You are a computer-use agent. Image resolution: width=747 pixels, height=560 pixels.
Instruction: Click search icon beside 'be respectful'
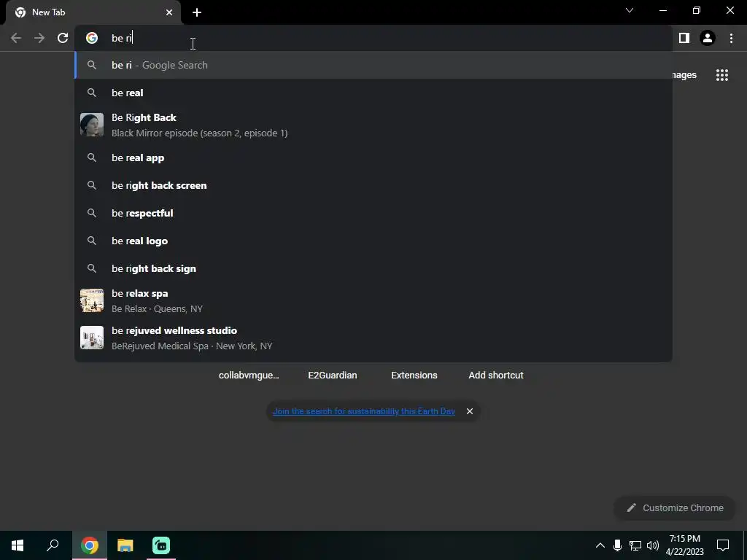click(92, 214)
